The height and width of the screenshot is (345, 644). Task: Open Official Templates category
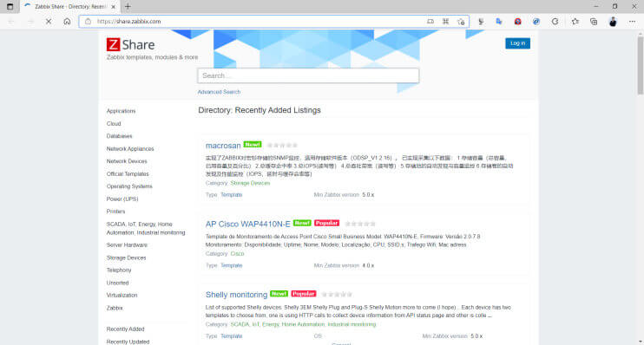(128, 174)
